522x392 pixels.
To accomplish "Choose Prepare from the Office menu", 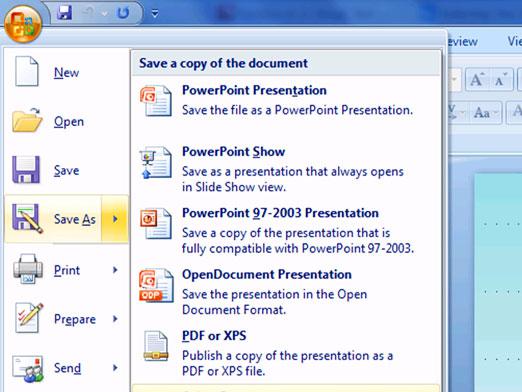I will pyautogui.click(x=75, y=319).
